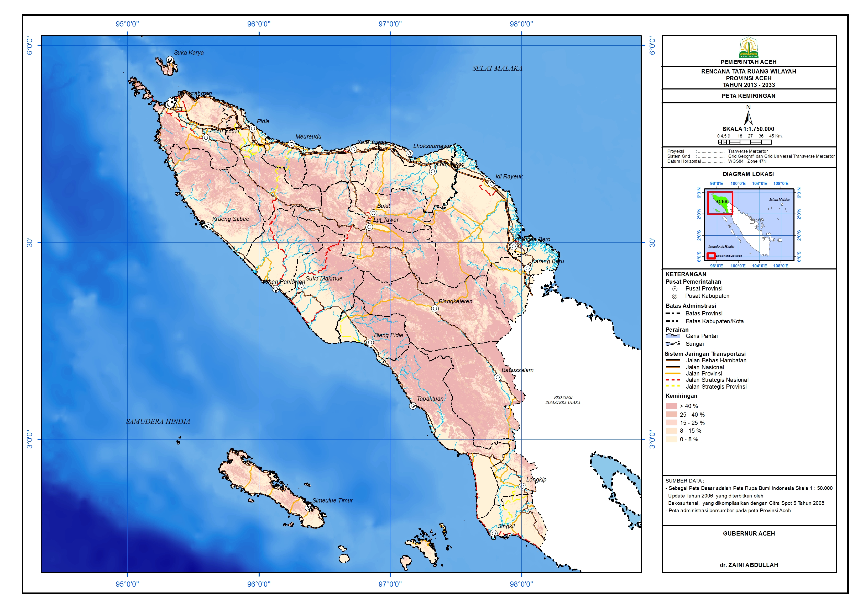Click the Blangkejeren district marker on map
Viewport: 868px width, 614px height.
(x=435, y=309)
